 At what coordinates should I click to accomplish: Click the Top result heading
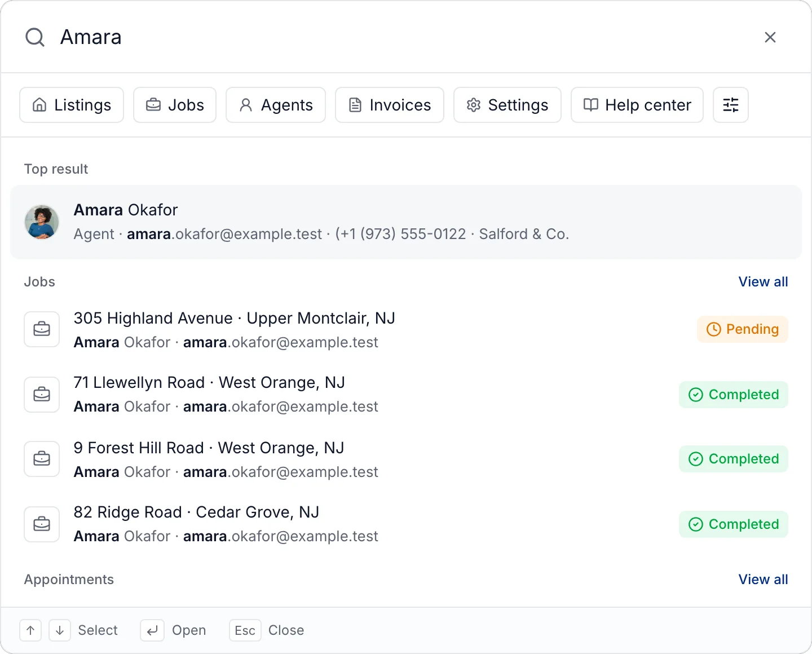(x=56, y=169)
